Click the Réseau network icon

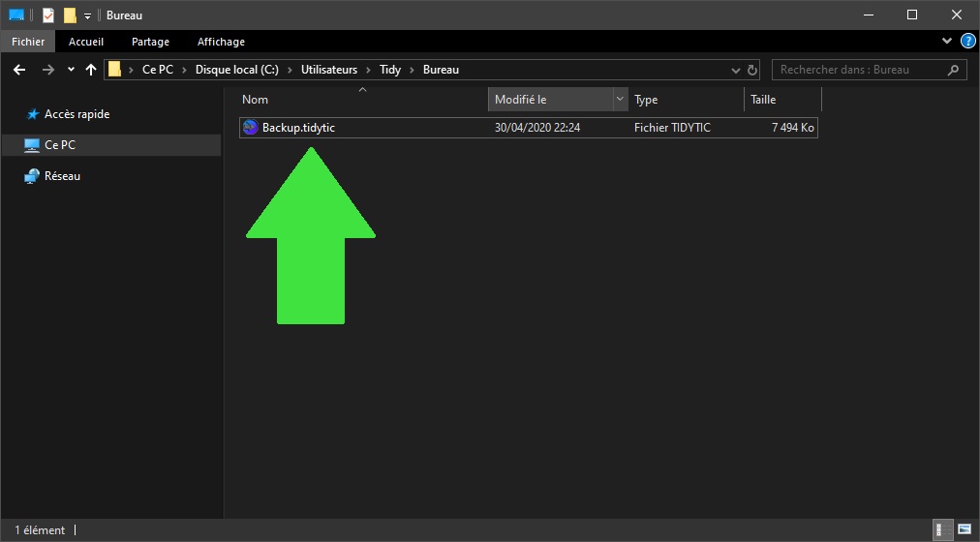(x=32, y=176)
